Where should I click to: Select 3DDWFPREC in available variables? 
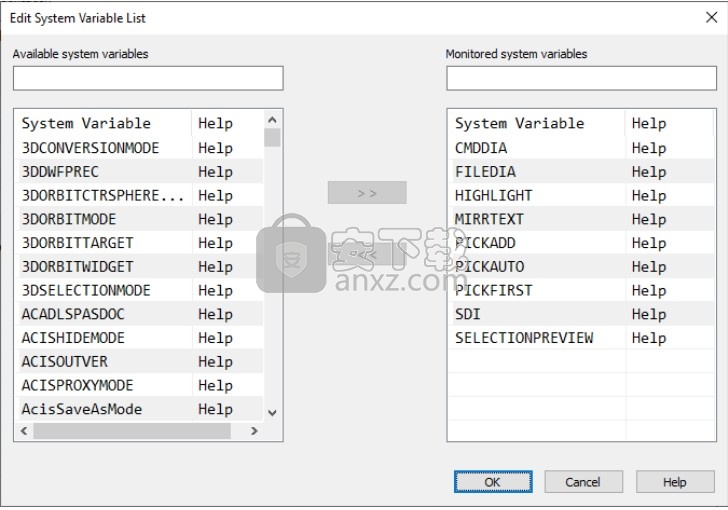pos(60,171)
